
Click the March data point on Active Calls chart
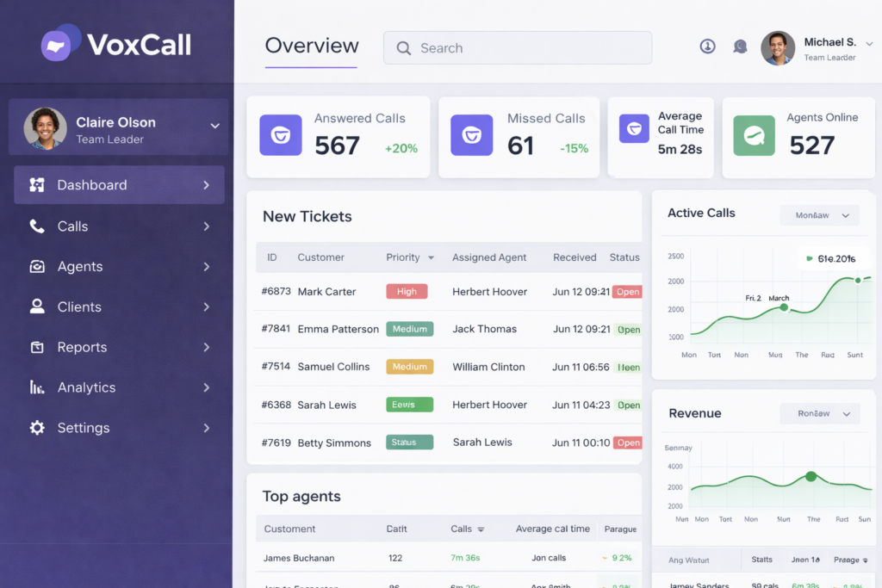[x=784, y=307]
